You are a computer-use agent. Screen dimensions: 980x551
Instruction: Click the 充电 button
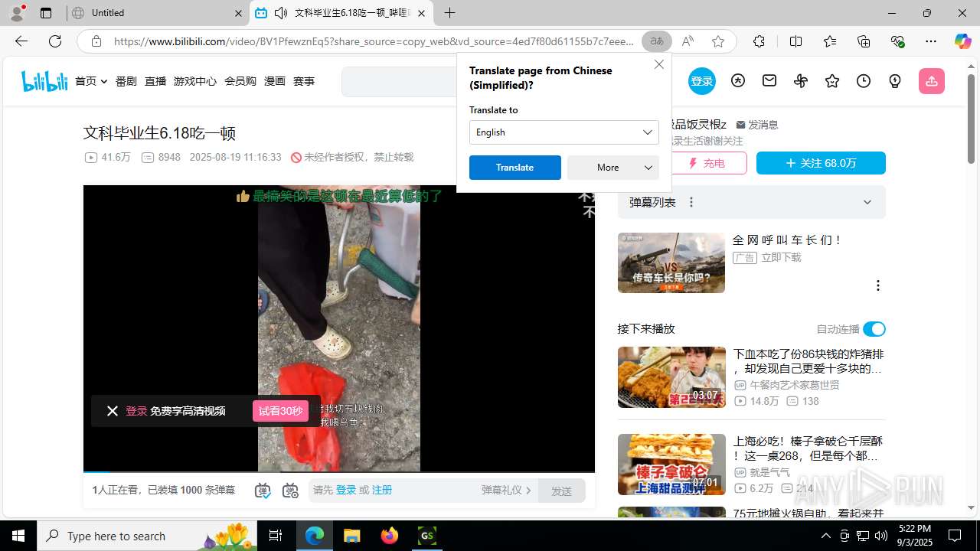(708, 163)
